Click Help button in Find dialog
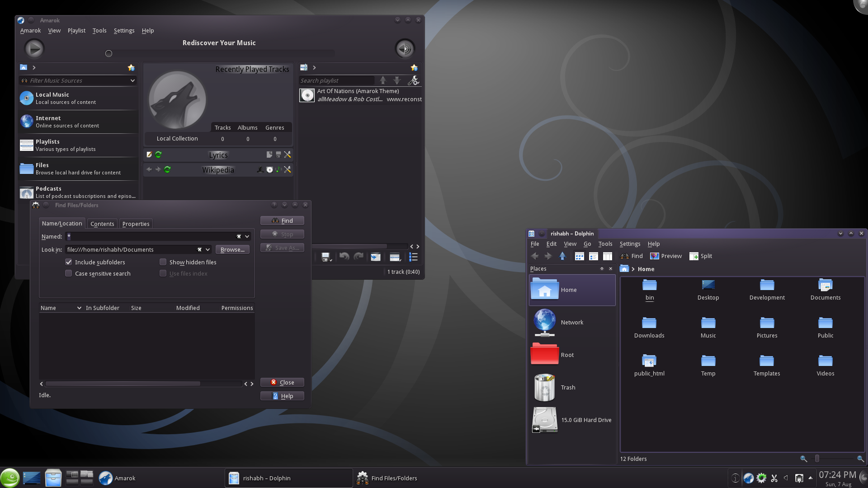 coord(282,396)
